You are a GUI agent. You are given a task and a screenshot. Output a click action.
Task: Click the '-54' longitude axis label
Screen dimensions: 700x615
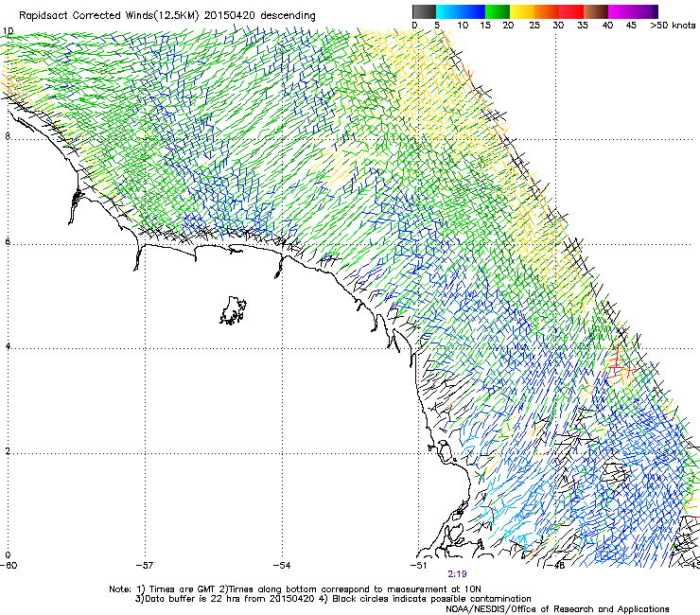click(x=282, y=566)
